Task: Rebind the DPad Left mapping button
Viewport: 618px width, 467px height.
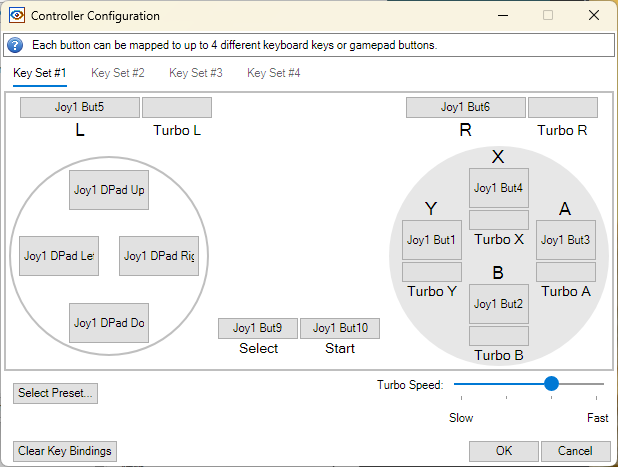Action: click(59, 256)
